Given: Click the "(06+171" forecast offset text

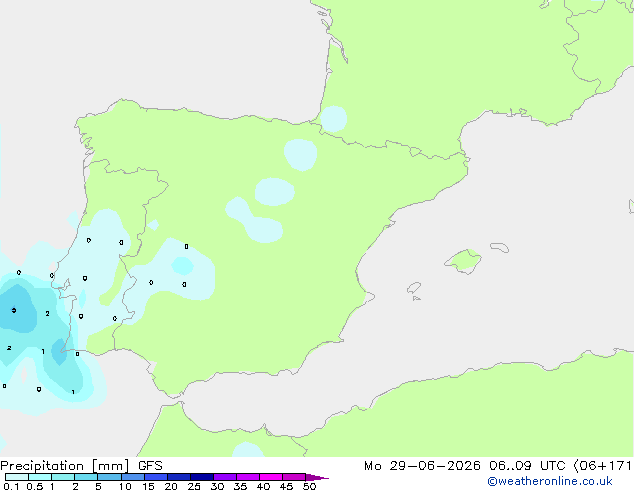Looking at the screenshot, I should pyautogui.click(x=603, y=466).
